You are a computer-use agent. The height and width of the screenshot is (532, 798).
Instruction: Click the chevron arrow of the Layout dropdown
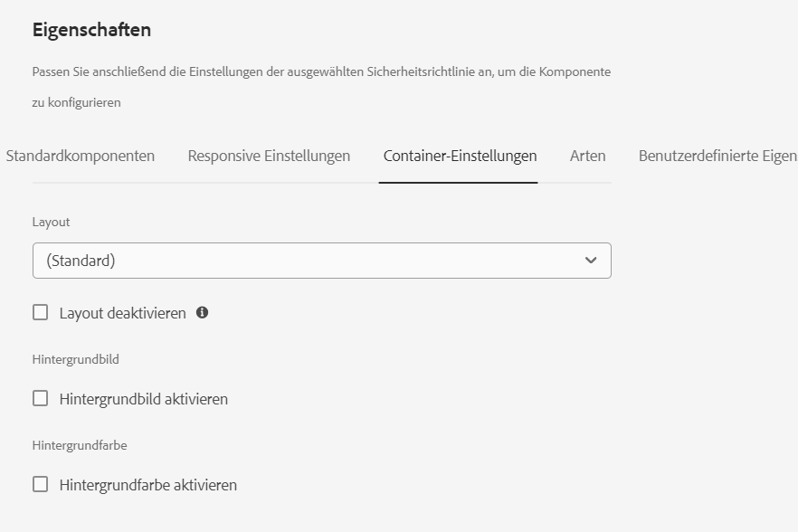[591, 261]
